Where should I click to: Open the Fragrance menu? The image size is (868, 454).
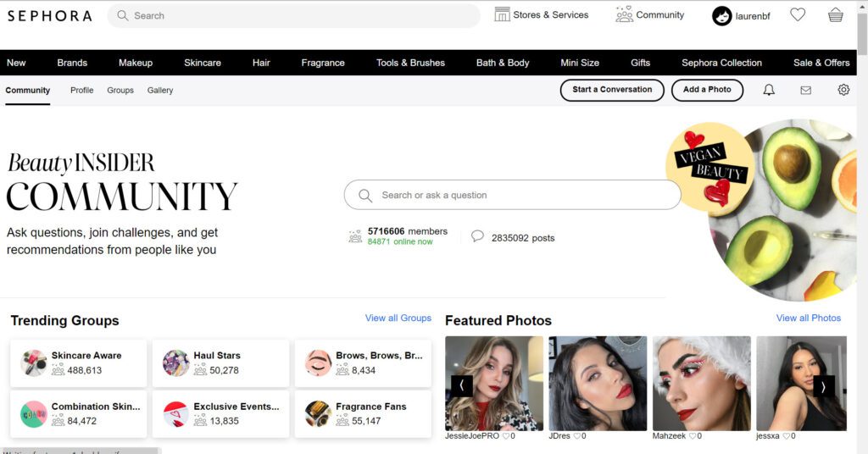323,63
